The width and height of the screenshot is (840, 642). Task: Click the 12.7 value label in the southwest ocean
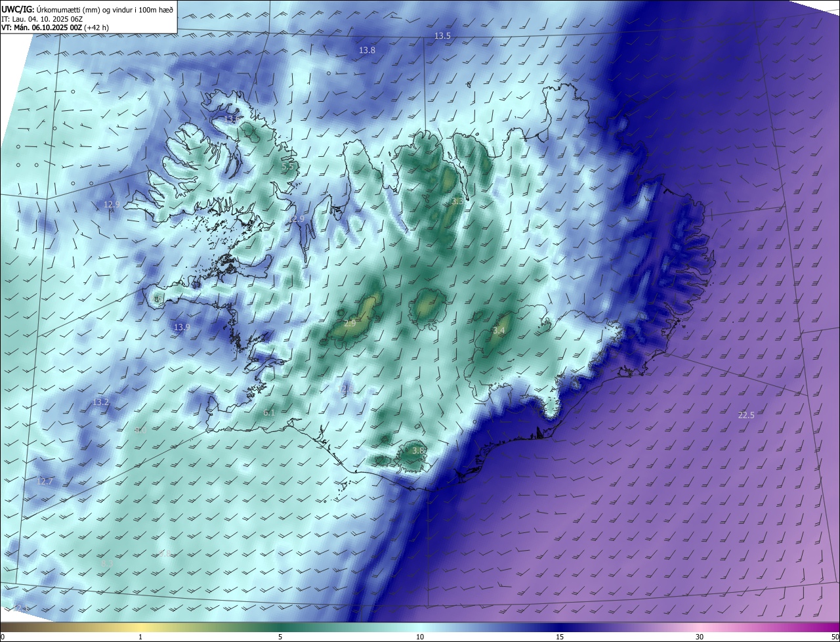44,481
